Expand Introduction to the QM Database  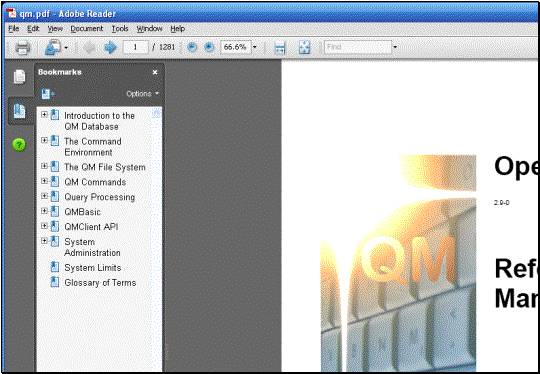[x=44, y=114]
